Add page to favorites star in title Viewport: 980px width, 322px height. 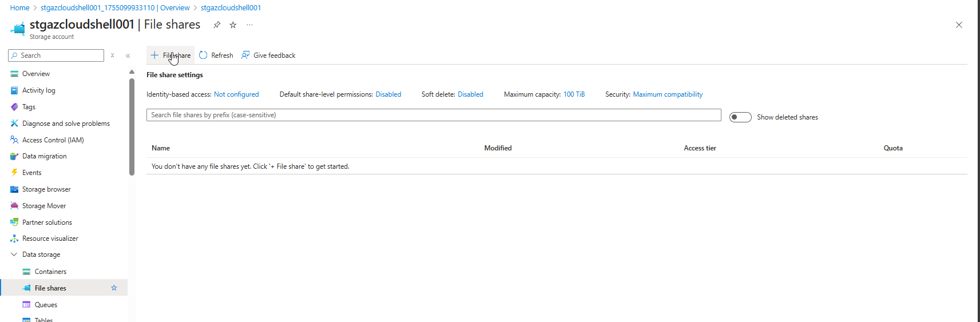point(233,25)
